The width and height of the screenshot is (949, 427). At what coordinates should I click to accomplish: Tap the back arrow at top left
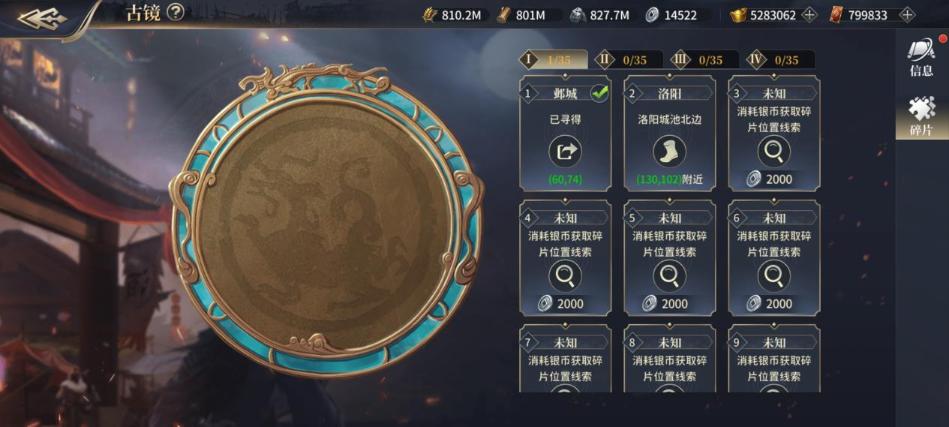[x=41, y=18]
